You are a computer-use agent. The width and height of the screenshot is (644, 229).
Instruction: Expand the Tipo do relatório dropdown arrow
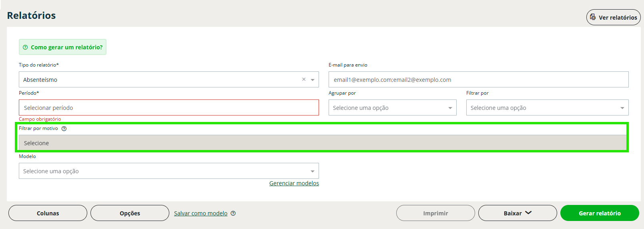pyautogui.click(x=313, y=80)
